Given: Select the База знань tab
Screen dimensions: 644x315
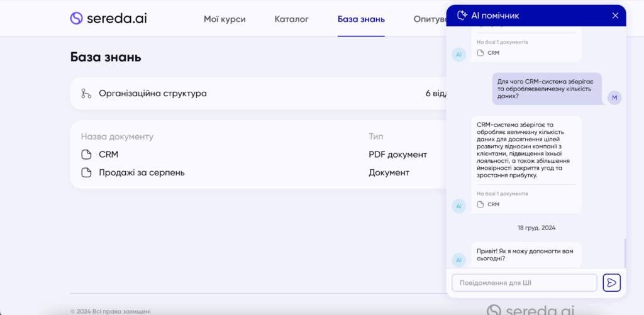Looking at the screenshot, I should pyautogui.click(x=361, y=19).
